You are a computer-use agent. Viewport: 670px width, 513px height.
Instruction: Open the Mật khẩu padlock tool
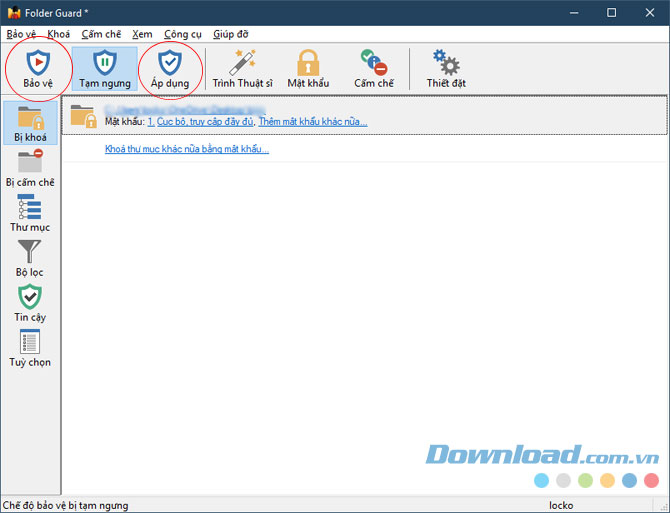point(308,67)
